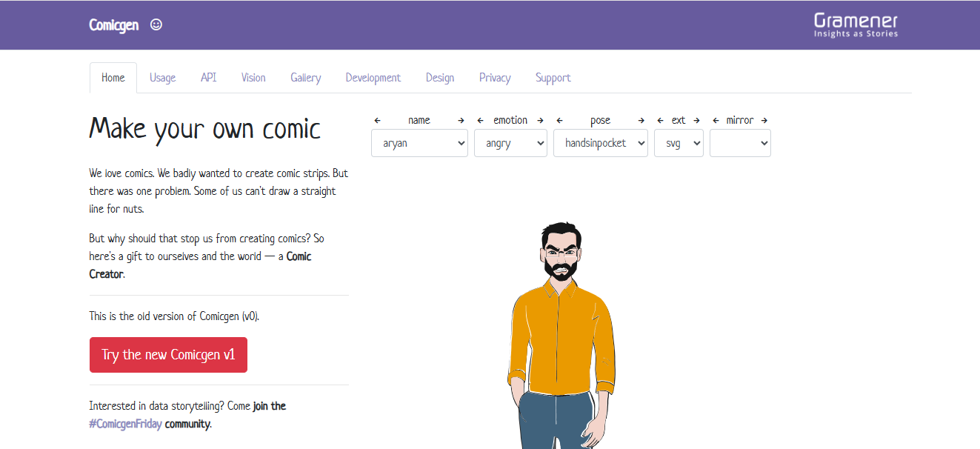This screenshot has height=449, width=980.
Task: Open the Gallery tab
Action: [306, 78]
